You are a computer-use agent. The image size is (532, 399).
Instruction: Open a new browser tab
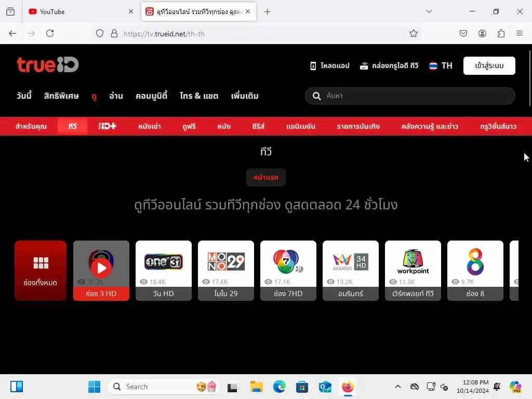267,12
